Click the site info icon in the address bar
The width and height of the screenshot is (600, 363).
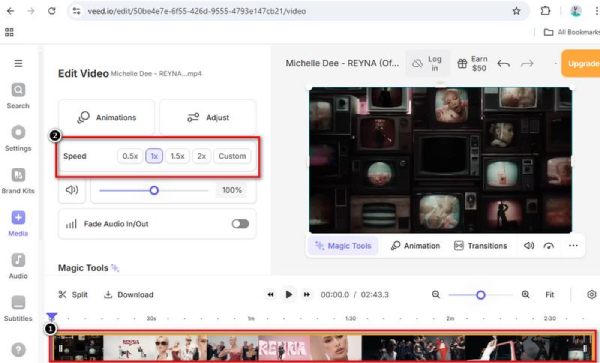(x=77, y=11)
